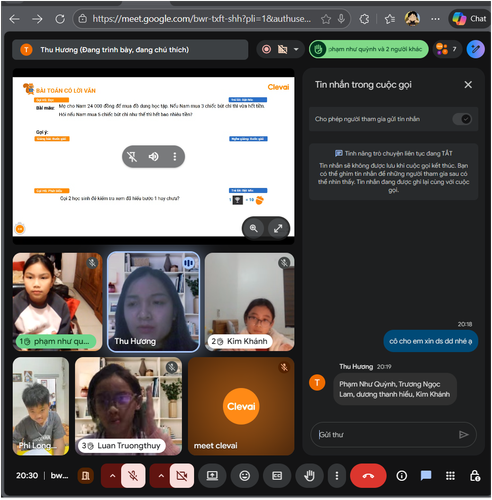Open presentation tile more options
The height and width of the screenshot is (500, 492).
[x=175, y=157]
